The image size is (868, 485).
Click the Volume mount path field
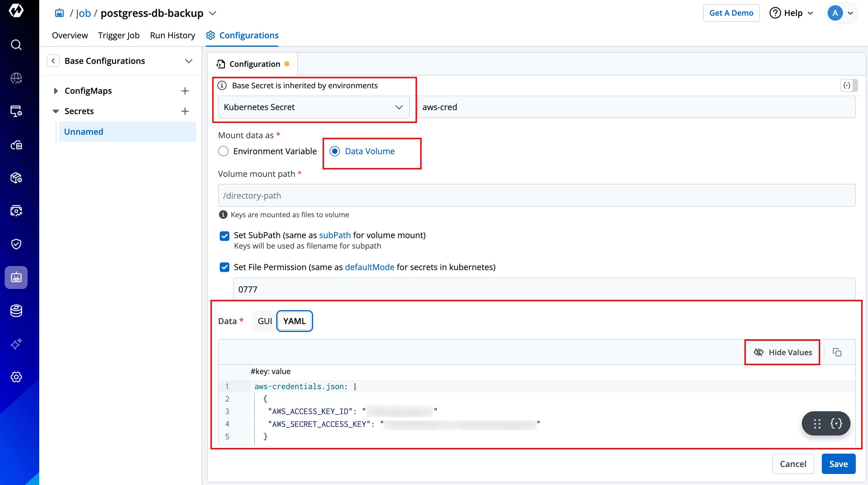(x=536, y=195)
